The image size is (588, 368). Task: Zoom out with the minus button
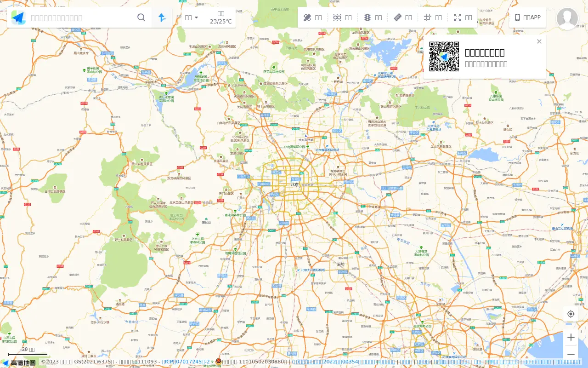(x=571, y=354)
